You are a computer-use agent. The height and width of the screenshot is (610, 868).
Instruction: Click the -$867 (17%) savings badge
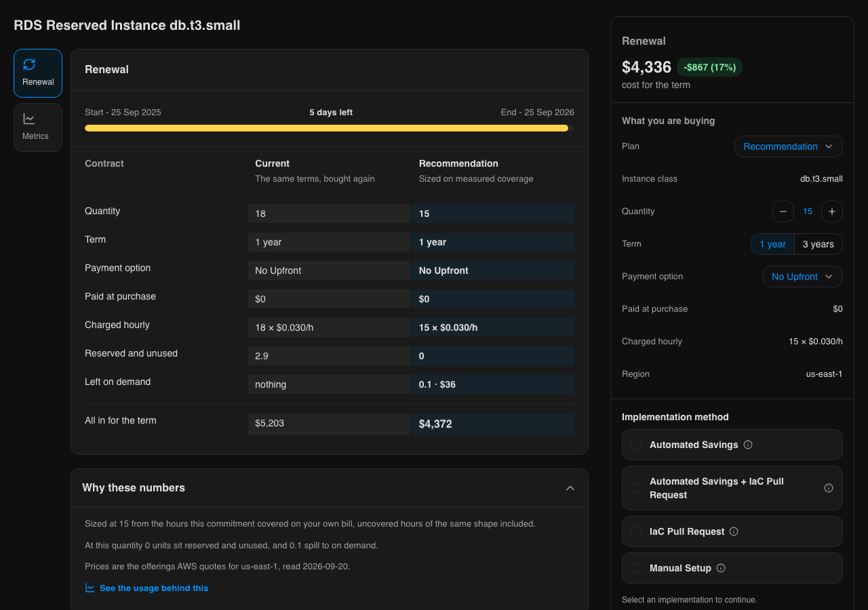tap(709, 67)
